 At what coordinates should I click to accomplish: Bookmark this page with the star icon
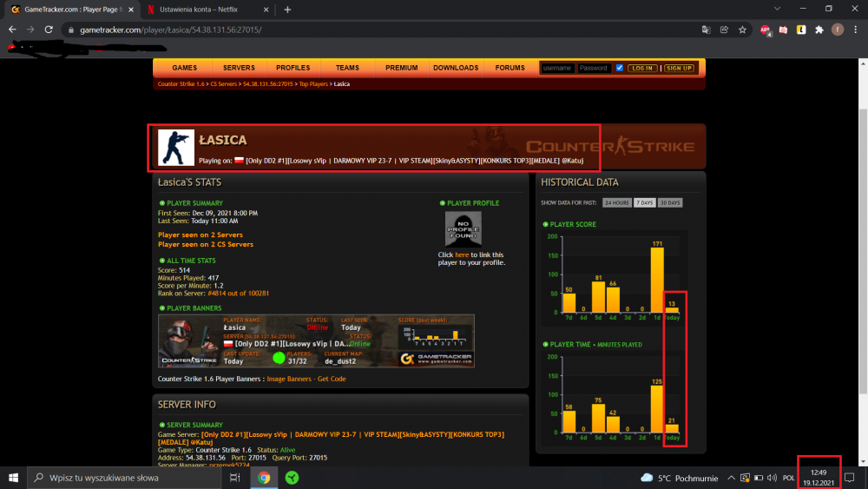[x=742, y=30]
